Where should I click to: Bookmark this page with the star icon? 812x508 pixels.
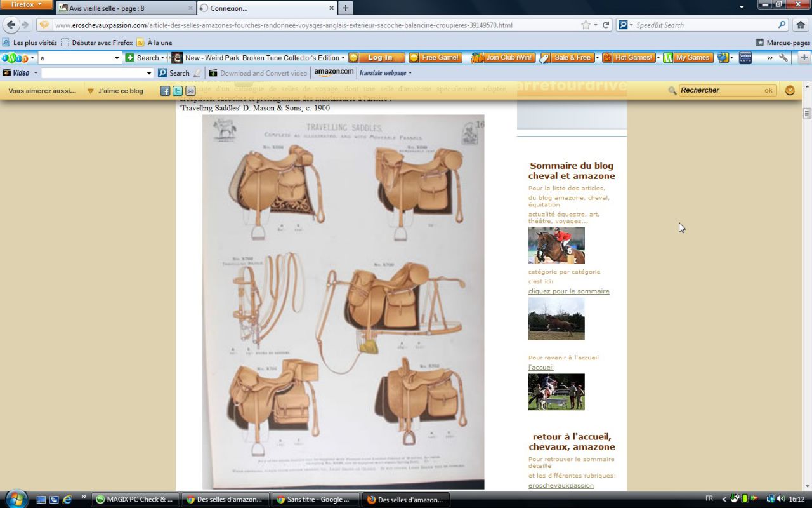[586, 25]
